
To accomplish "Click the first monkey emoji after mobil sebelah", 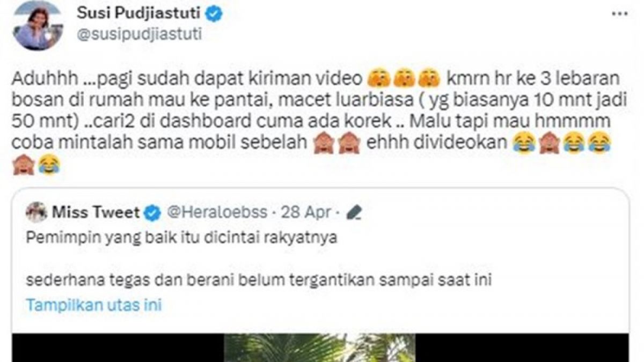I will 323,143.
